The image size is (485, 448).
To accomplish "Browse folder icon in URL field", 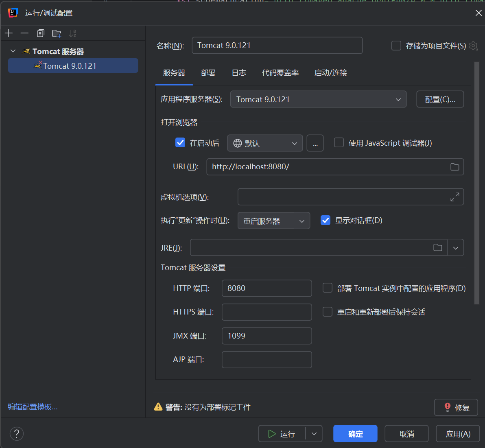I will click(455, 167).
